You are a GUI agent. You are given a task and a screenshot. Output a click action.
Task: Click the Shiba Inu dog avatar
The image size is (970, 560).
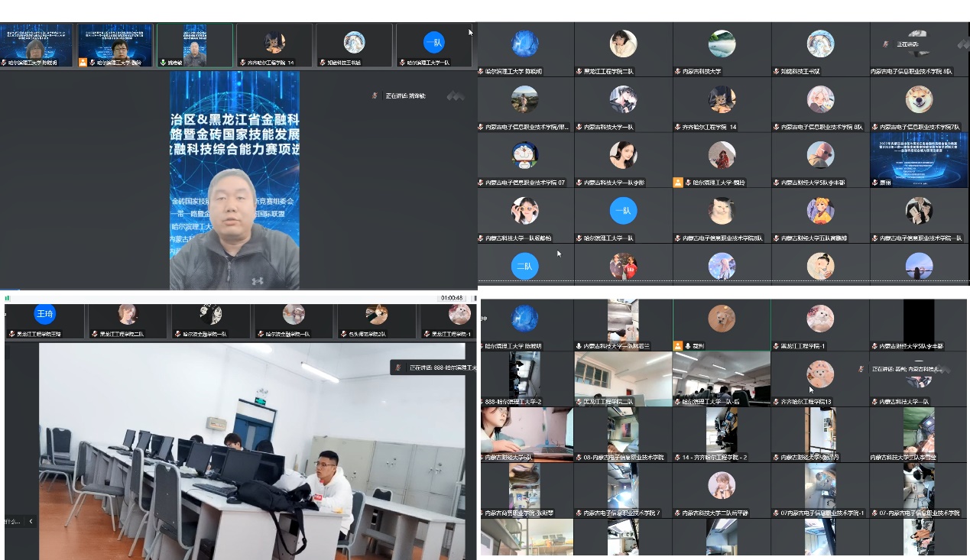pos(918,99)
